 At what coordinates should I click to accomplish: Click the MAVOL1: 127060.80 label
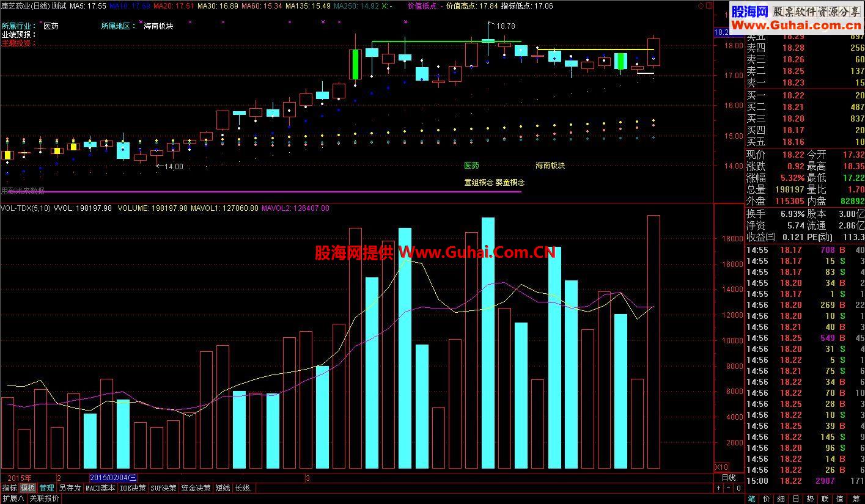coord(224,208)
